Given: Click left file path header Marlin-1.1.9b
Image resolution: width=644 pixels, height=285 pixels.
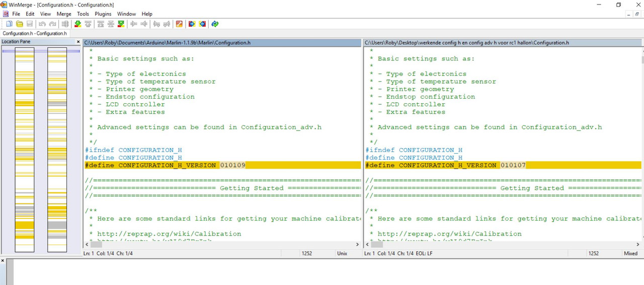Looking at the screenshot, I should click(222, 43).
